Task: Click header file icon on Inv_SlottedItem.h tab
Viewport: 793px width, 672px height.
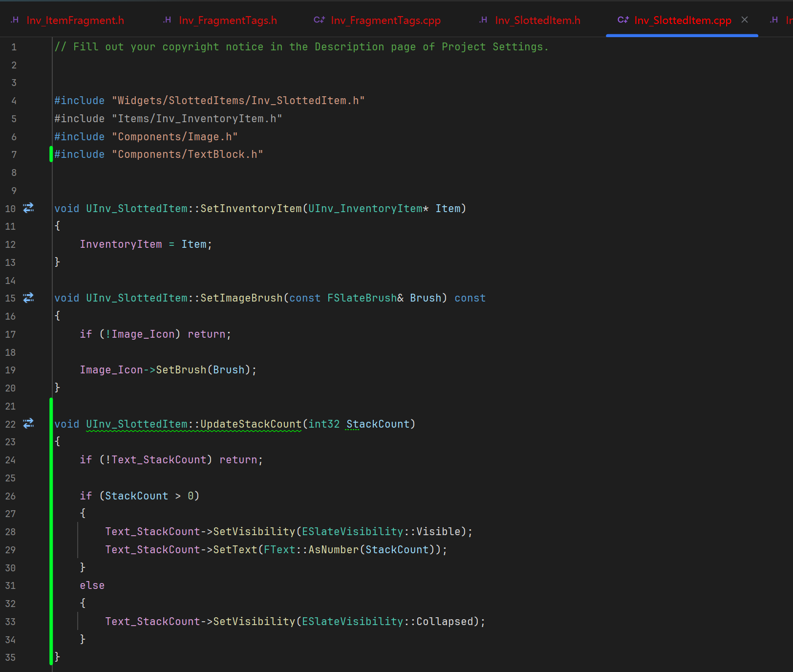Action: pos(483,20)
